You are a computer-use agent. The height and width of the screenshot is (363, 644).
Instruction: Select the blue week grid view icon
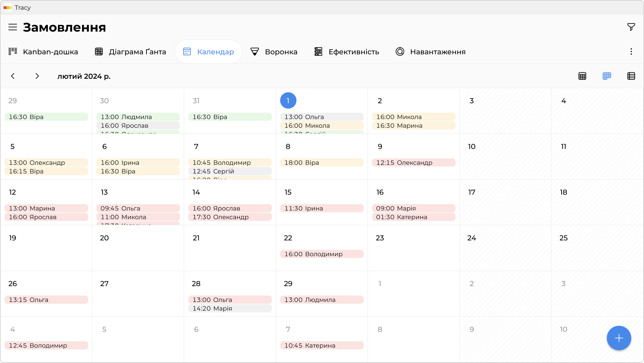pyautogui.click(x=607, y=76)
